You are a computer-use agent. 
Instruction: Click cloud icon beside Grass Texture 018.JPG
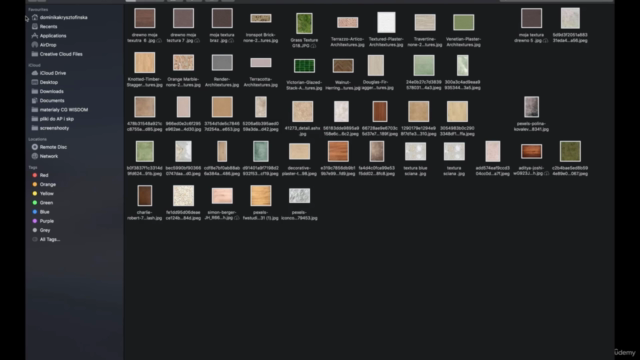(313, 46)
